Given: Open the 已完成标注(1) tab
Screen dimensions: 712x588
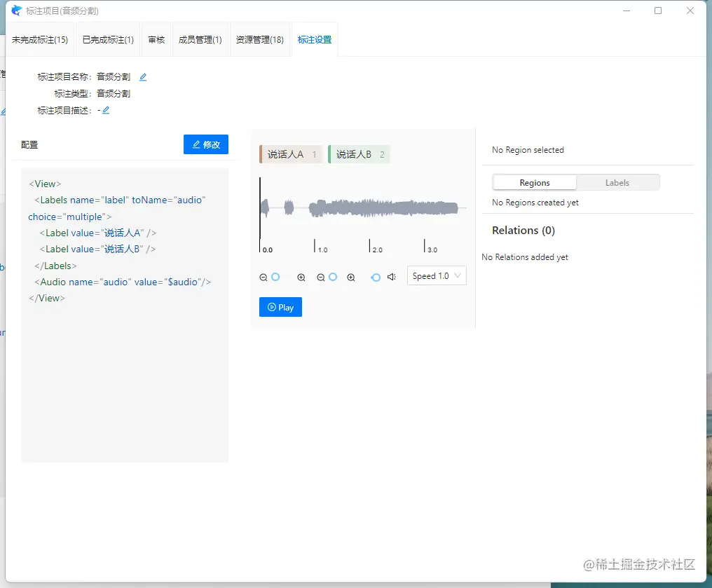Looking at the screenshot, I should [x=108, y=39].
